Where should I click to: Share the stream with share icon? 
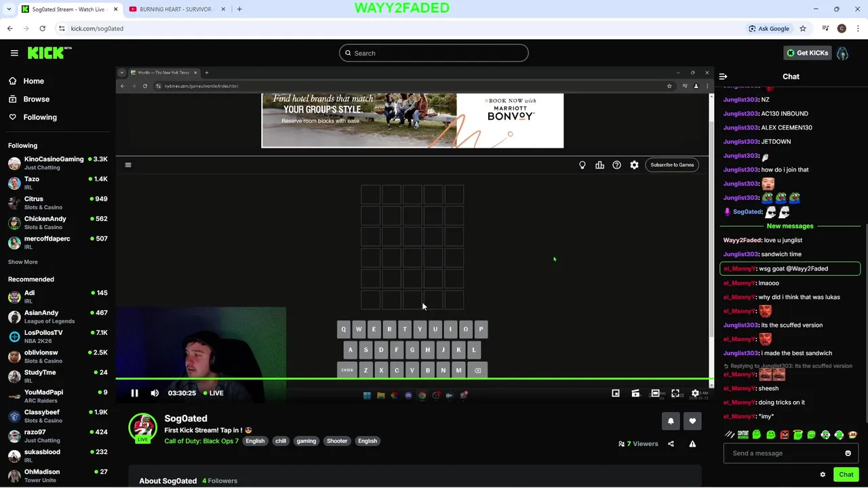click(x=671, y=444)
